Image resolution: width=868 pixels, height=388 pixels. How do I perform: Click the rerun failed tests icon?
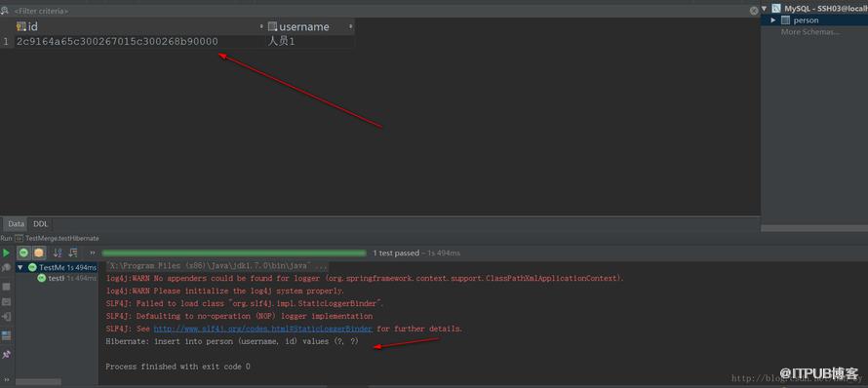pos(6,268)
